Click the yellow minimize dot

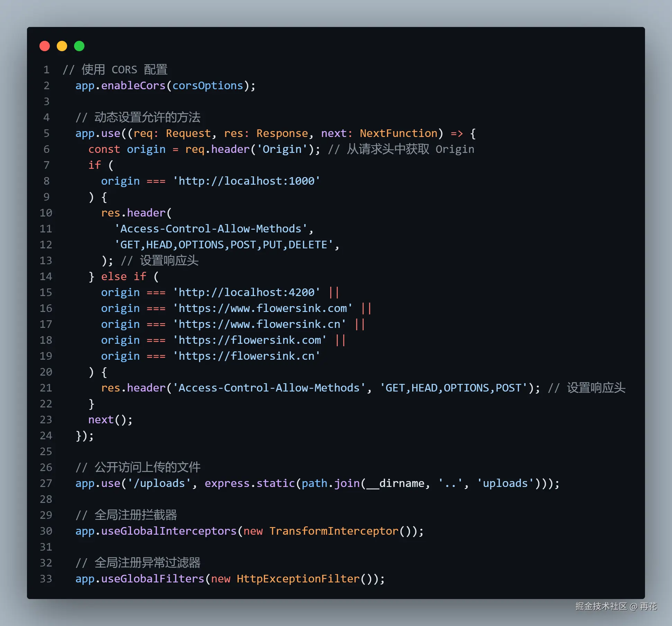(x=62, y=46)
